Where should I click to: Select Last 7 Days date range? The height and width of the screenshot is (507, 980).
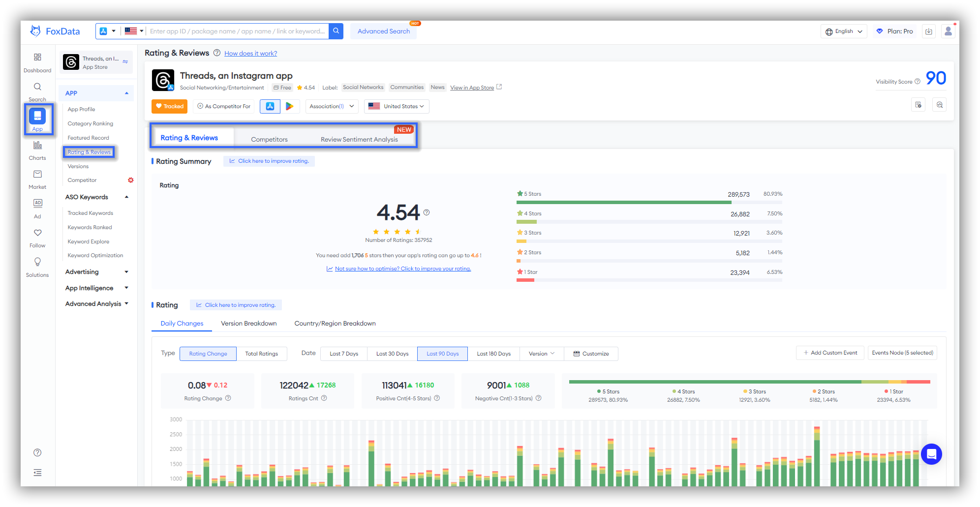point(344,354)
